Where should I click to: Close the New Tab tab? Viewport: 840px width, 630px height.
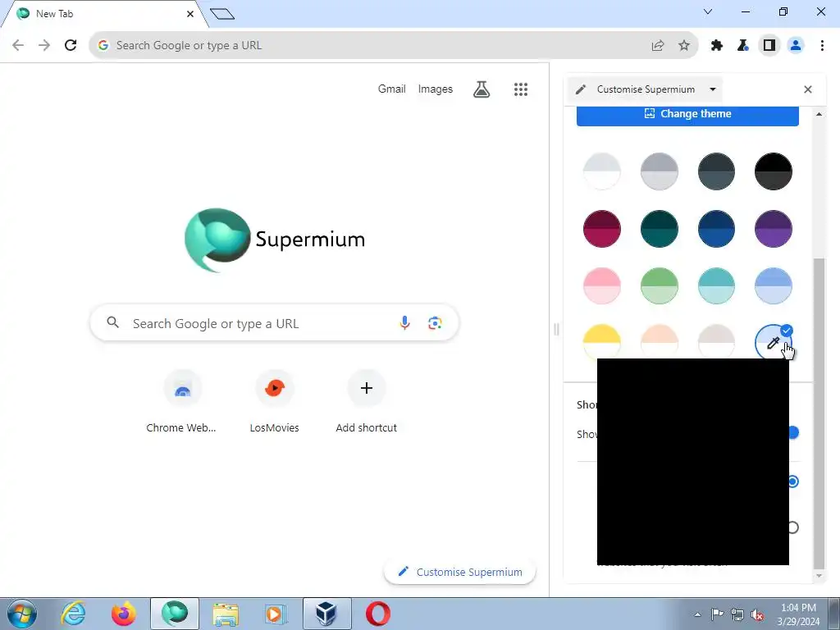click(x=190, y=14)
